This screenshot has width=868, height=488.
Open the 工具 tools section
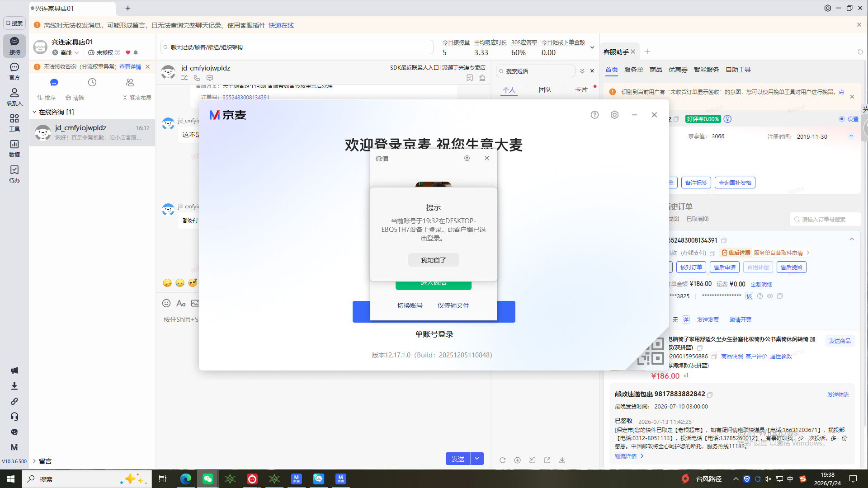click(x=14, y=123)
